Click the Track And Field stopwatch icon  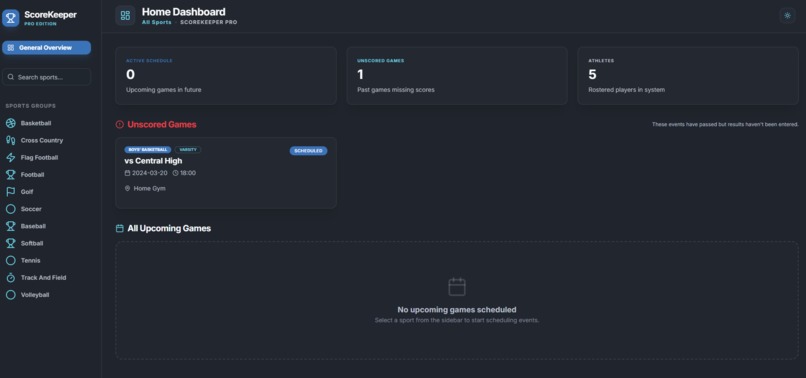pos(10,278)
